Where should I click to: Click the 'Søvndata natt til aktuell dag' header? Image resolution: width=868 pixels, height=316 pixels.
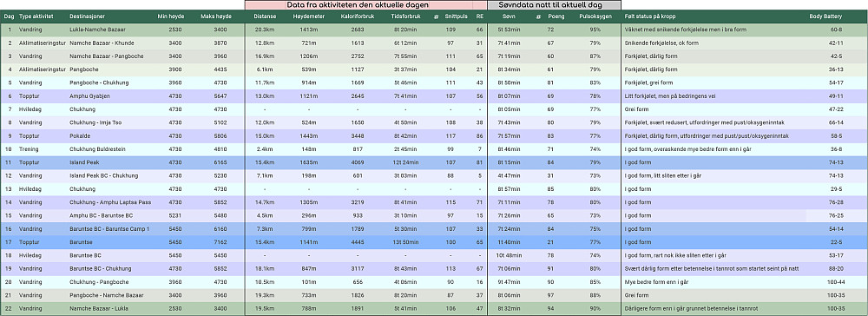coord(554,4)
